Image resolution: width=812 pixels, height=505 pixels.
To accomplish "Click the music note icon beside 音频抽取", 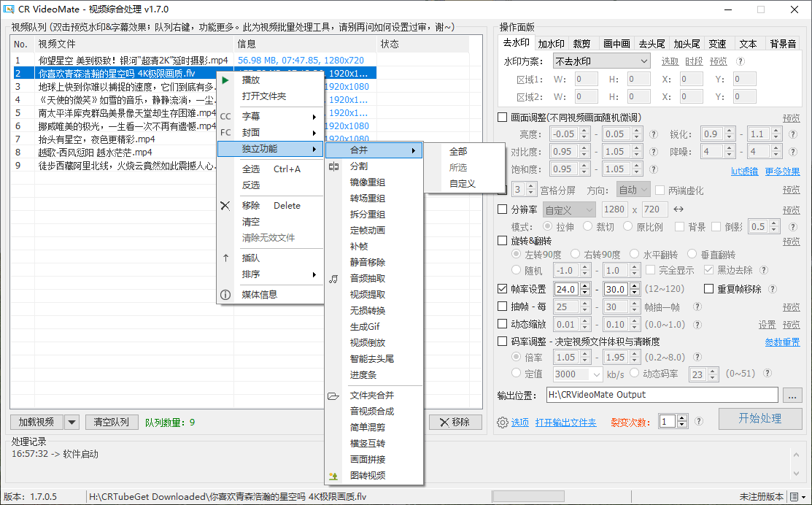I will (334, 278).
